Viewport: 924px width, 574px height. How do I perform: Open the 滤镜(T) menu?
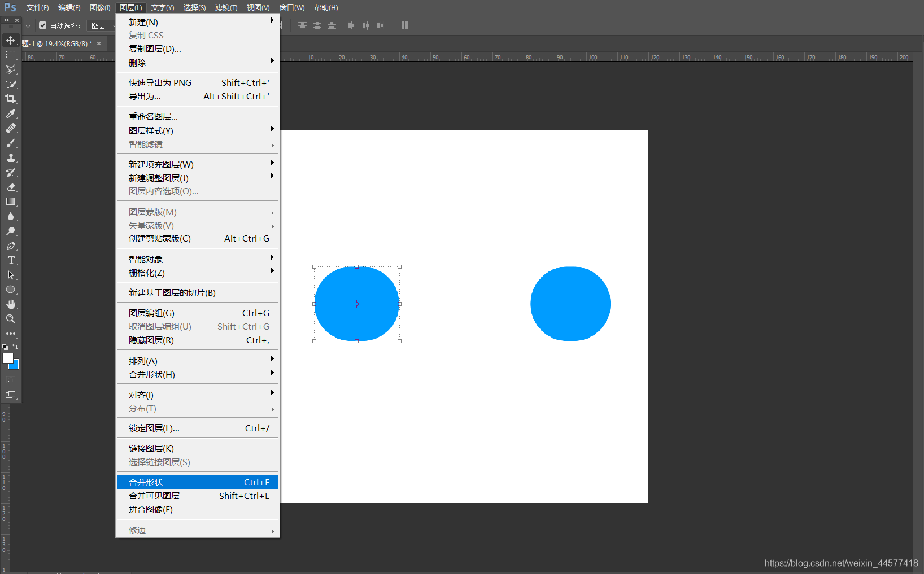point(226,7)
